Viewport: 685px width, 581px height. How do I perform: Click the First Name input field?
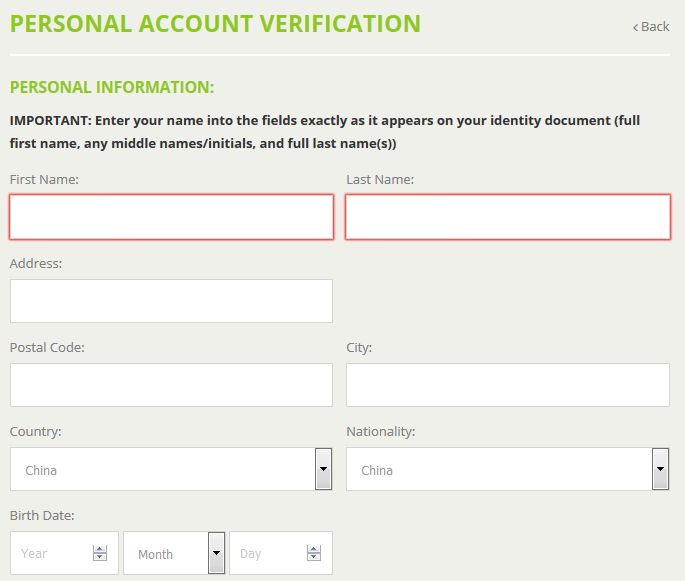pos(171,217)
